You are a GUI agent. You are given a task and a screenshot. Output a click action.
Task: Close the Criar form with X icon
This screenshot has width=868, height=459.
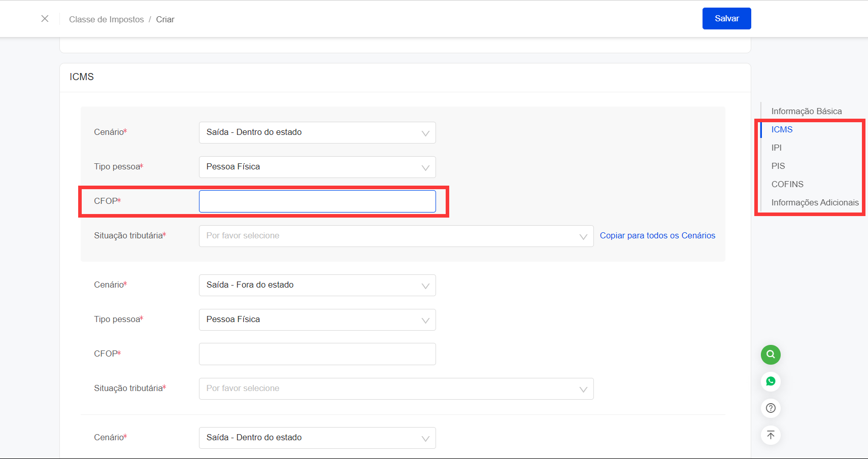[45, 19]
